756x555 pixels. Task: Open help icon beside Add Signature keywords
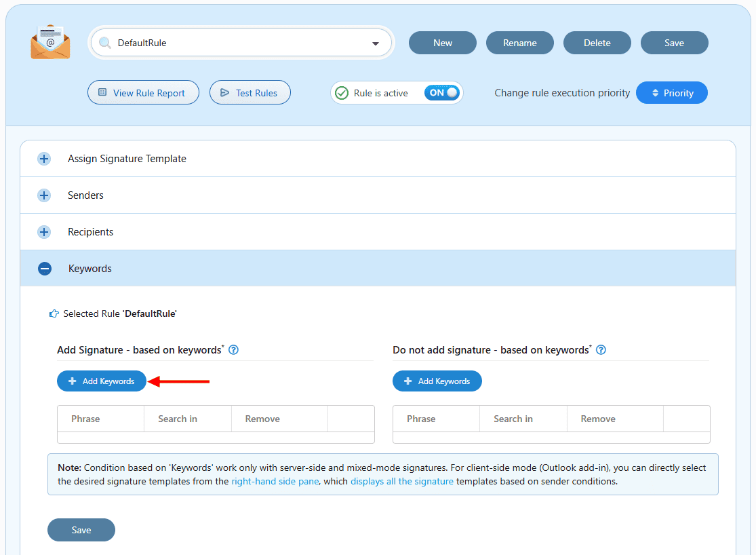234,350
